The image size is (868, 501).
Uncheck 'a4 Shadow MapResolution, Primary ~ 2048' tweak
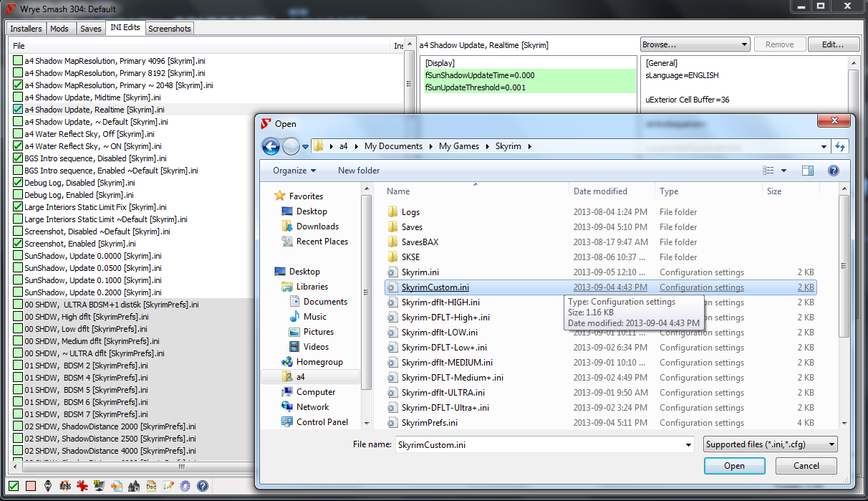tap(18, 85)
